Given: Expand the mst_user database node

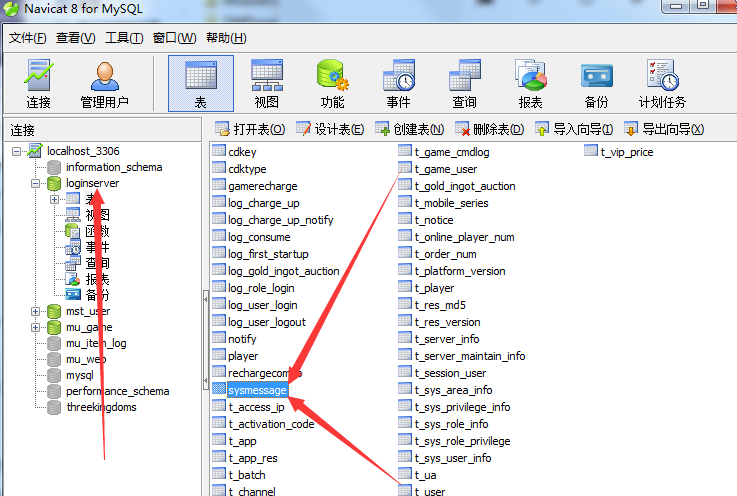Looking at the screenshot, I should (36, 311).
